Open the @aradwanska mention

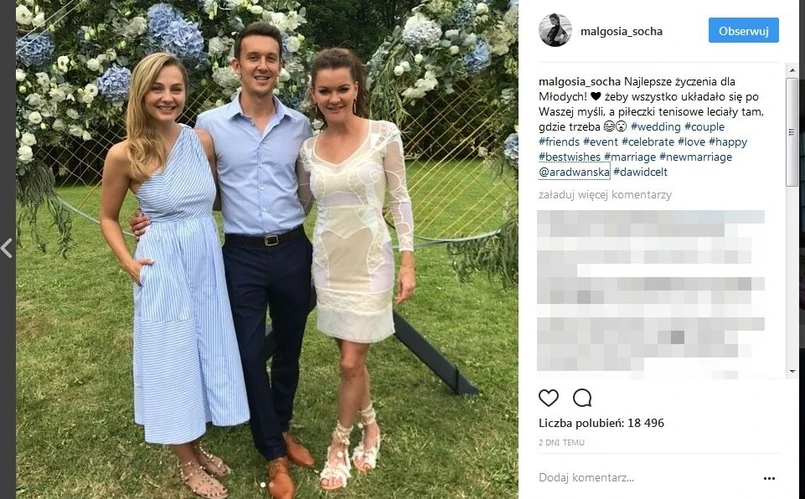574,172
